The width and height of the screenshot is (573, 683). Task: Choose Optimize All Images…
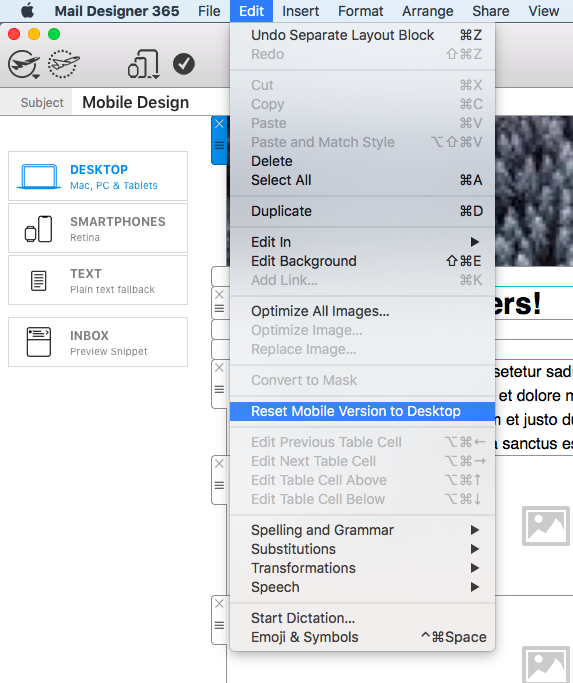coord(363,311)
